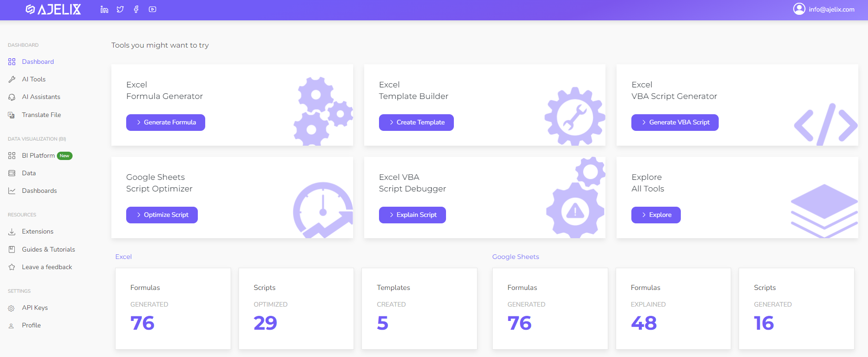
Task: Click the API Keys gear icon
Action: pyautogui.click(x=12, y=308)
